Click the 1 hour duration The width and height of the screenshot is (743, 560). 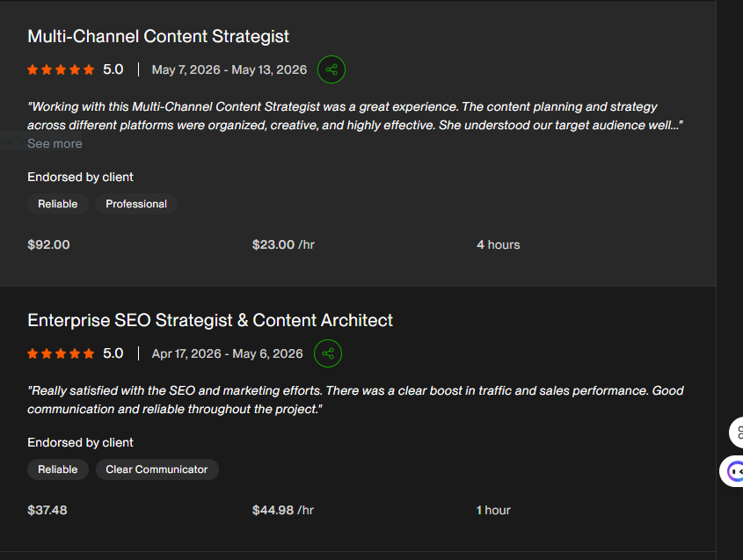coord(493,510)
